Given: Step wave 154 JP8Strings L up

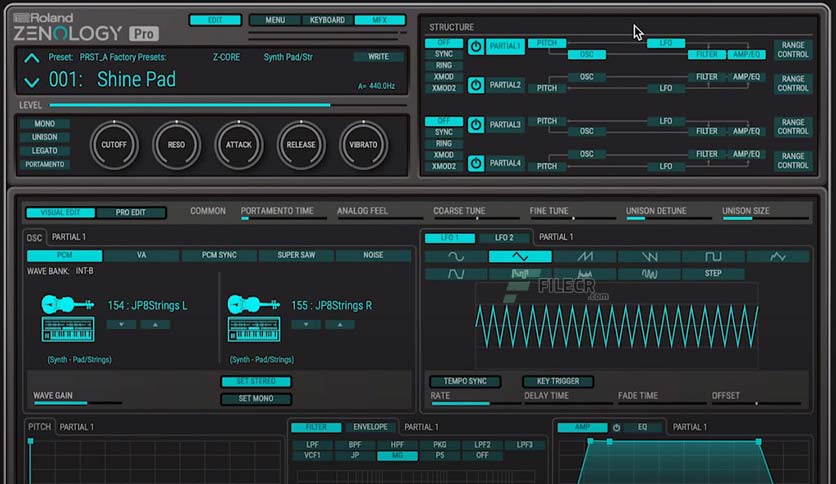Looking at the screenshot, I should click(x=155, y=325).
